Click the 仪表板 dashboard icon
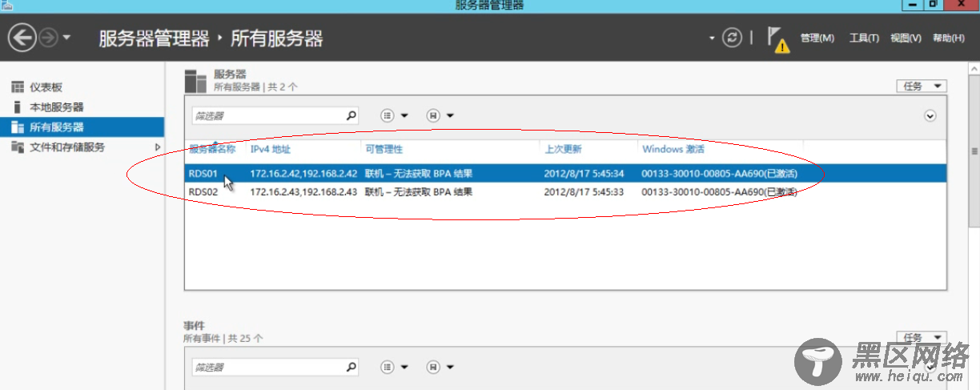This screenshot has width=980, height=390. (16, 87)
